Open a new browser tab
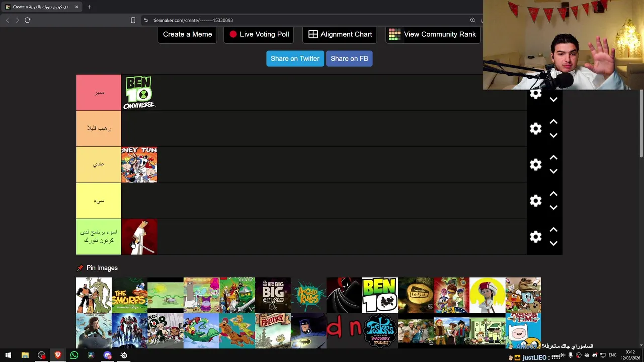 (x=89, y=7)
